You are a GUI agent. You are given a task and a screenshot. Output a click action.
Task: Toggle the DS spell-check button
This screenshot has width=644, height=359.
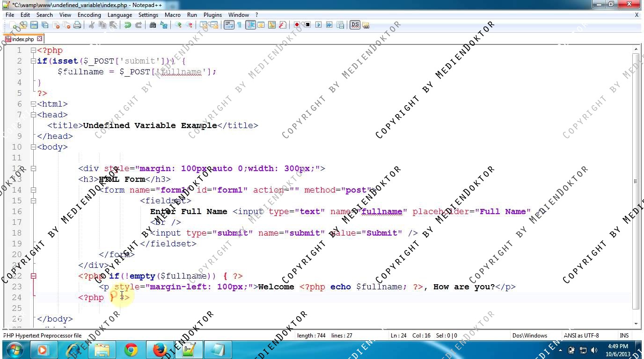tap(355, 25)
